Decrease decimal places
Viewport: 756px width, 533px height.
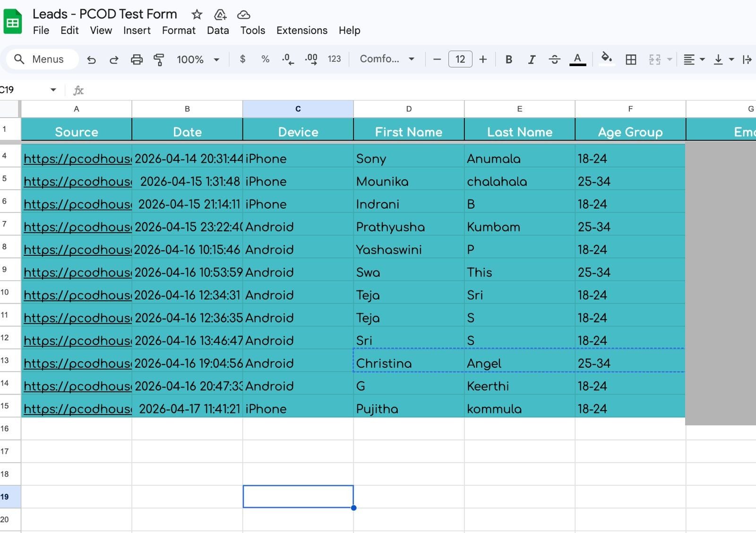[x=288, y=59]
